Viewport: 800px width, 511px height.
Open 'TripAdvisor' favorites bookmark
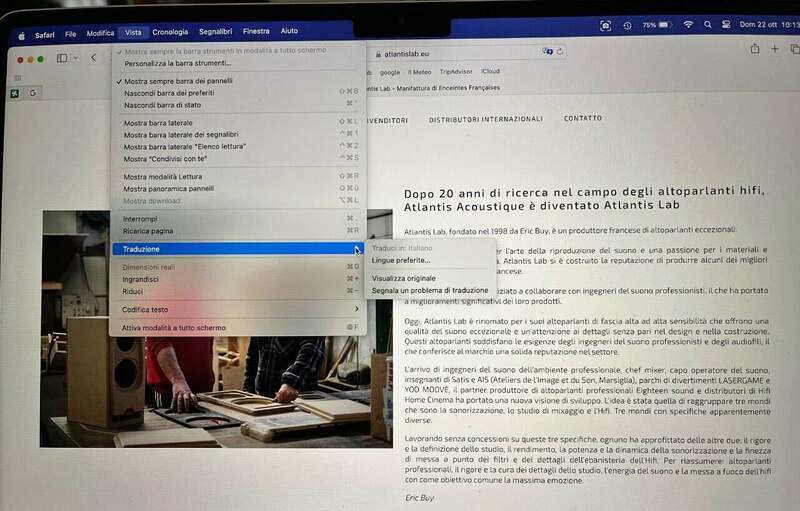[x=455, y=72]
